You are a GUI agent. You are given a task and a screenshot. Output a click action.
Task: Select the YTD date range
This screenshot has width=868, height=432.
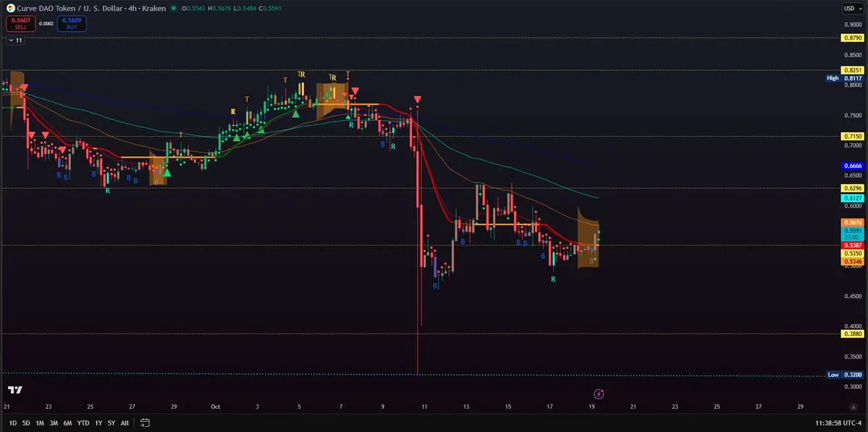click(83, 423)
